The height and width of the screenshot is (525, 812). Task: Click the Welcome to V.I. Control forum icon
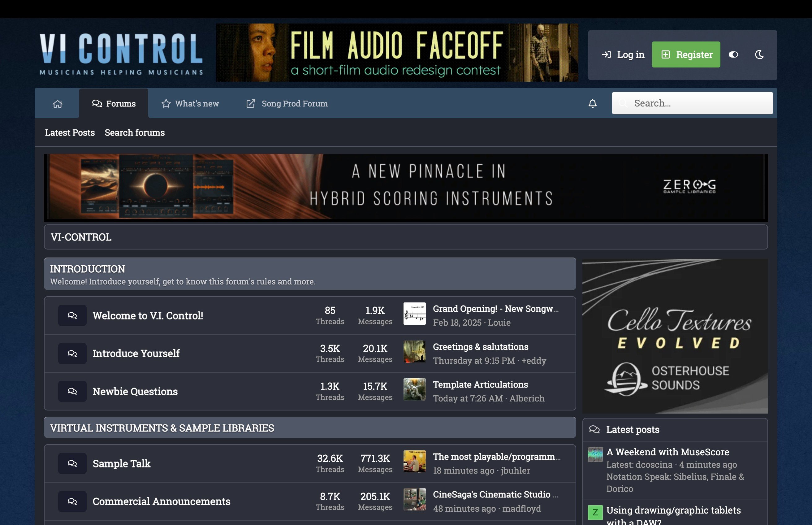72,315
